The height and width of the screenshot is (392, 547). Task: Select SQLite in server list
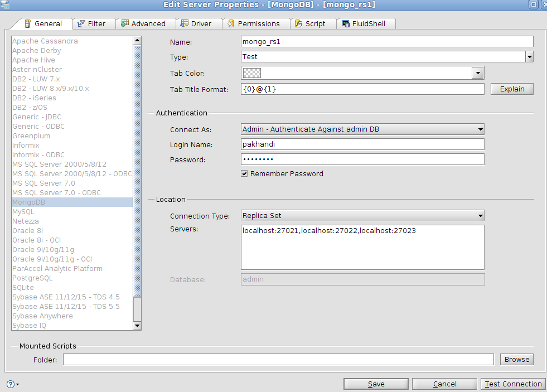[72, 288]
